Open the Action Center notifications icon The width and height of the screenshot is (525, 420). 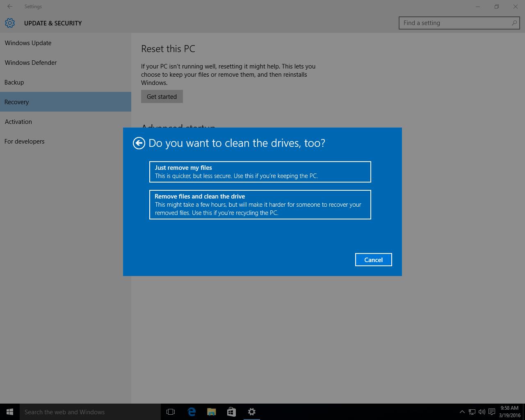pos(492,412)
